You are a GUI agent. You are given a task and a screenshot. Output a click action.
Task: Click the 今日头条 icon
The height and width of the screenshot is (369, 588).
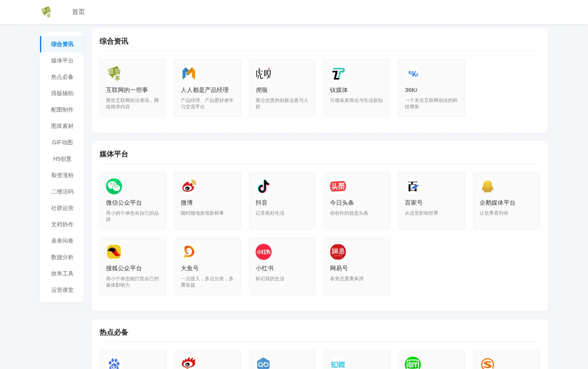coord(338,186)
